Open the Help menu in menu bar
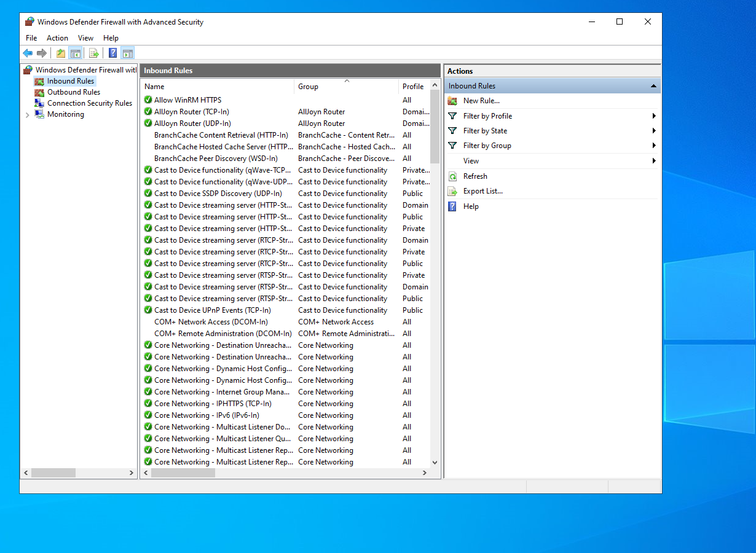 click(x=111, y=38)
